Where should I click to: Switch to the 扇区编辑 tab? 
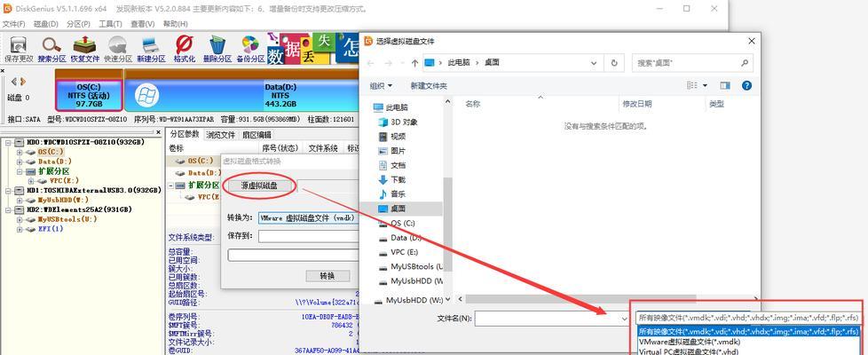[256, 134]
